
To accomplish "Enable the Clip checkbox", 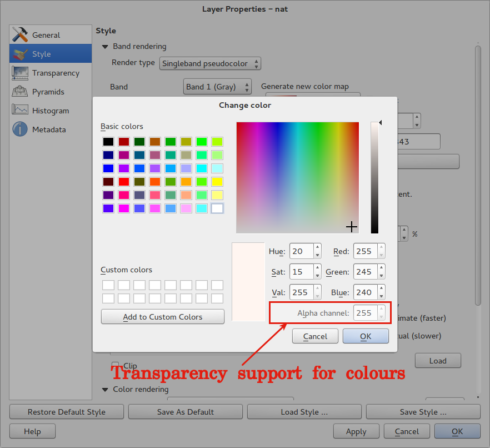I will (x=116, y=365).
